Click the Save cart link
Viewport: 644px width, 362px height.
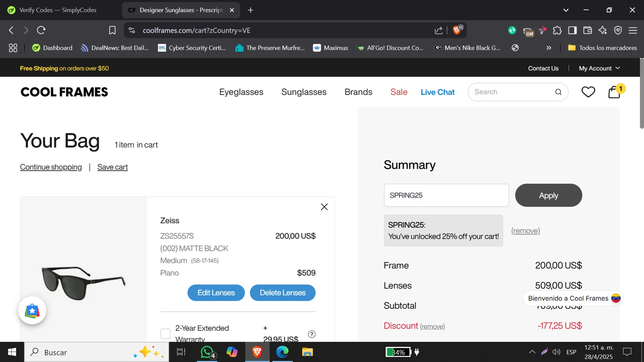112,167
